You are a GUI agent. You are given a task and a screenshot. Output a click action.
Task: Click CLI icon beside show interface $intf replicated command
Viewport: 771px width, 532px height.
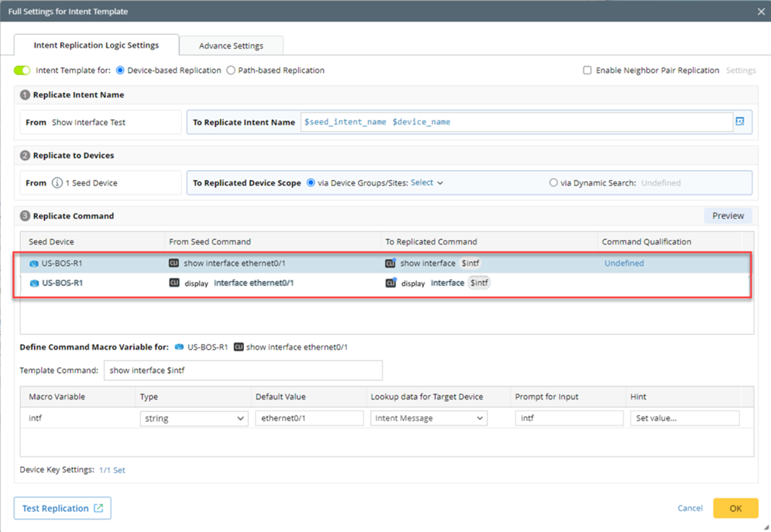[x=391, y=263]
